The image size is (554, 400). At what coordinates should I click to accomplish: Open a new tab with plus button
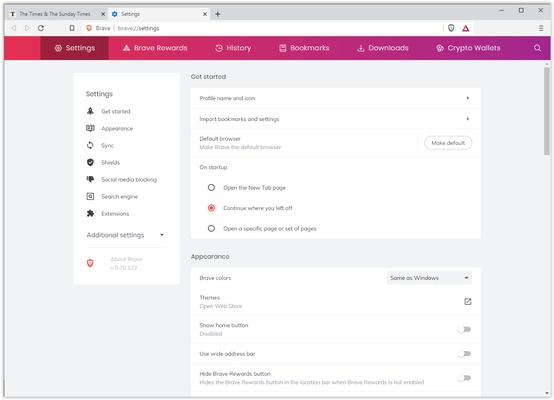tap(218, 14)
